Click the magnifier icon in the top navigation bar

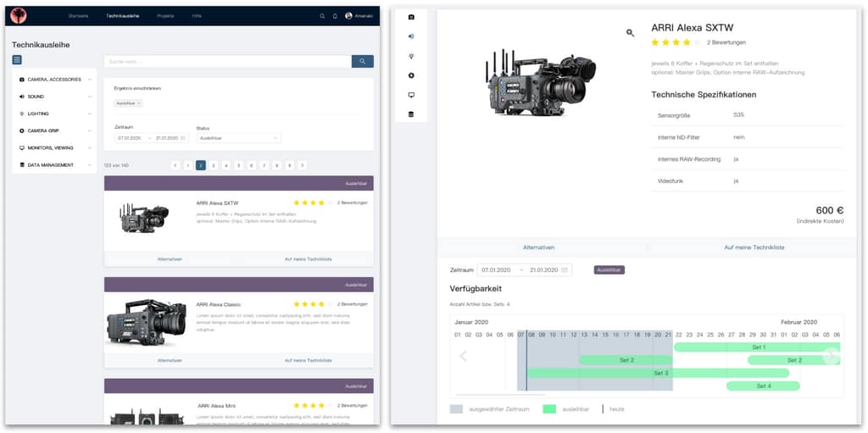point(322,16)
